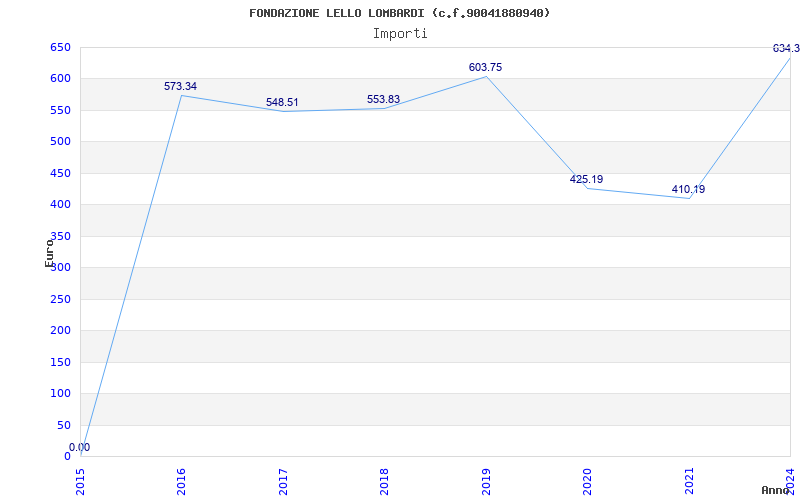Select the 425.19 data label for 2020
The height and width of the screenshot is (500, 800).
coord(586,179)
